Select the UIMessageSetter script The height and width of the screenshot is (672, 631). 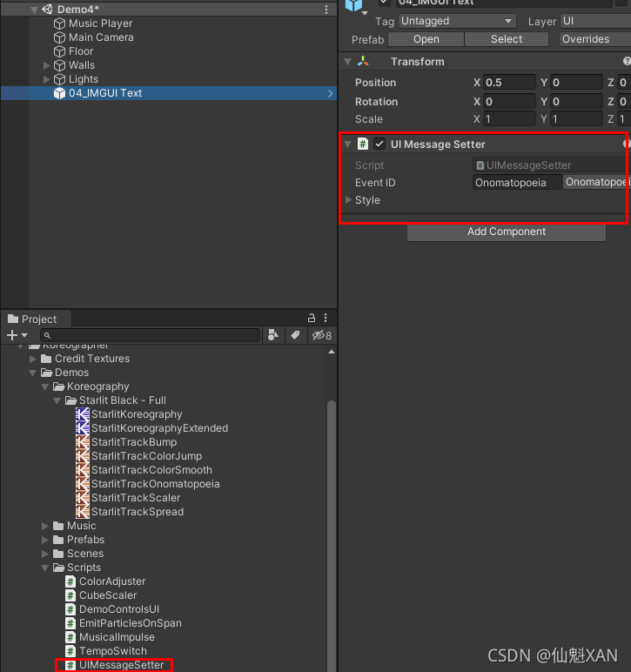pyautogui.click(x=121, y=665)
